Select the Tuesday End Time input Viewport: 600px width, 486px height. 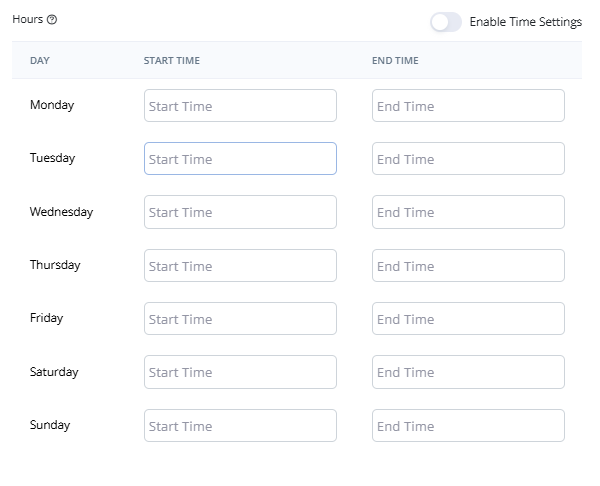click(468, 159)
